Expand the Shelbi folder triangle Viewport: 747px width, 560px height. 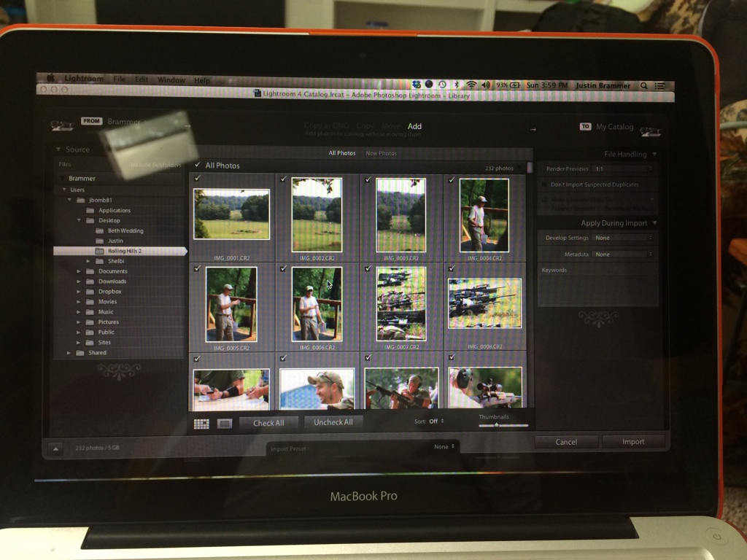88,261
